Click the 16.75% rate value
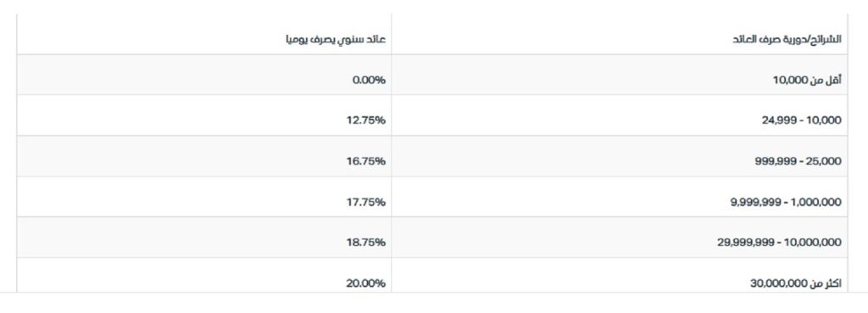Viewport: 868px width, 313px height. tap(366, 161)
